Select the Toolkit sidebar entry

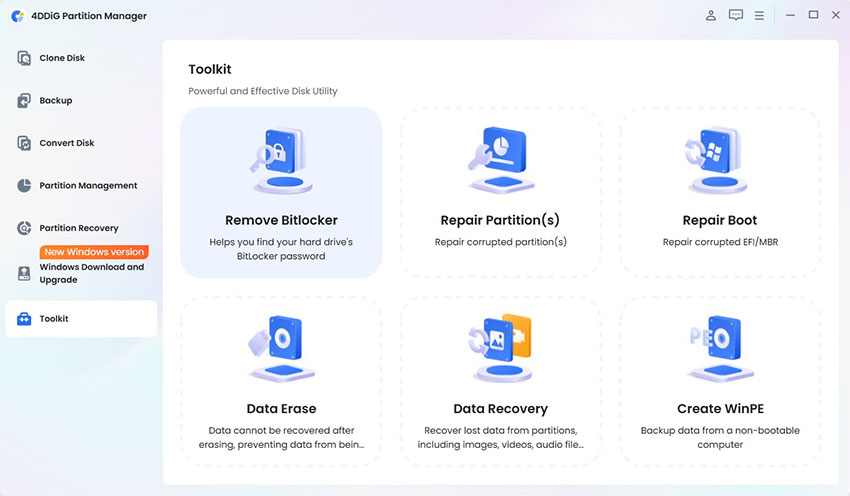(81, 319)
